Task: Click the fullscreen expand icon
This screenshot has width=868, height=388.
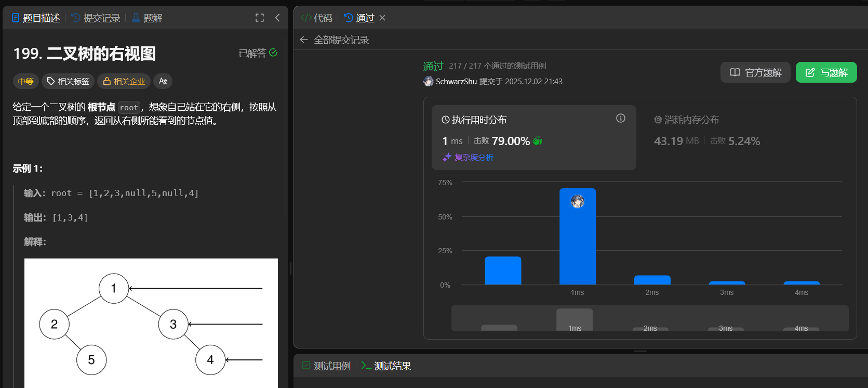Action: tap(260, 18)
